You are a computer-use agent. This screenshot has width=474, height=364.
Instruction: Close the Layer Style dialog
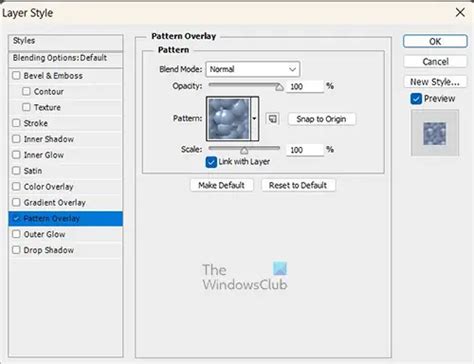tap(460, 12)
